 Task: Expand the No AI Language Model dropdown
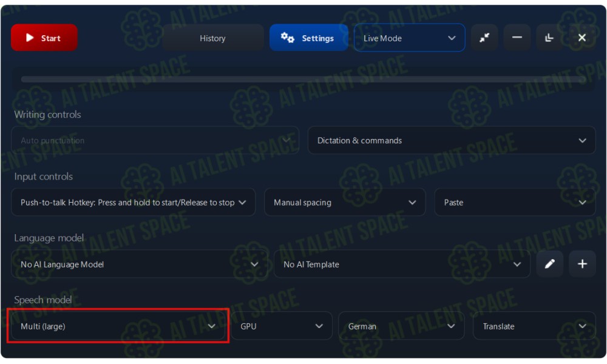pos(138,264)
